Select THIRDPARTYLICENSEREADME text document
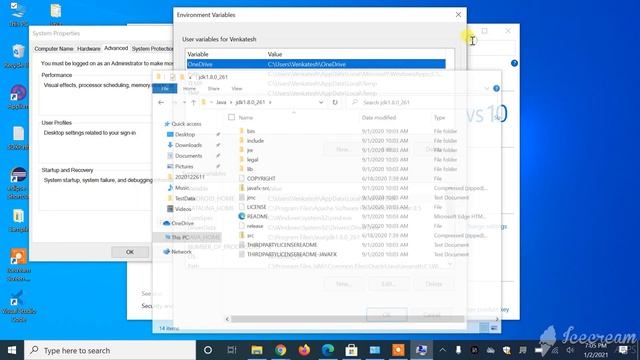640x360 pixels. tap(282, 244)
